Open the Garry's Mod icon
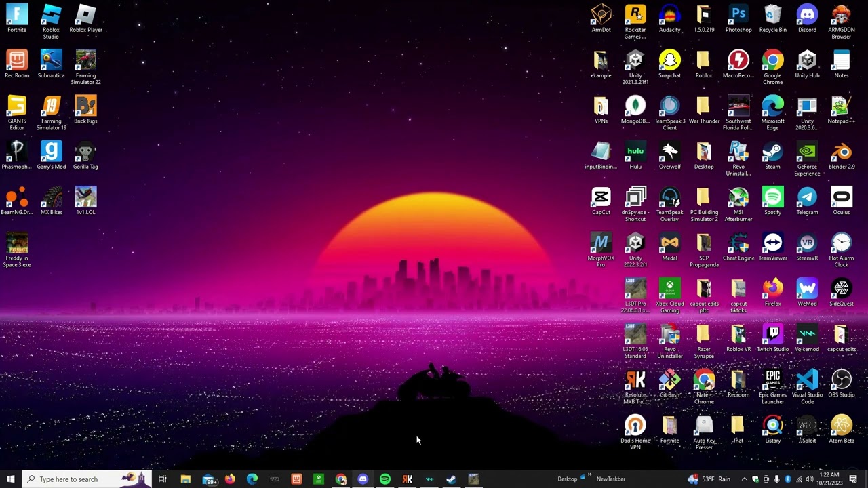Screen dimensions: 868x488 (51, 155)
